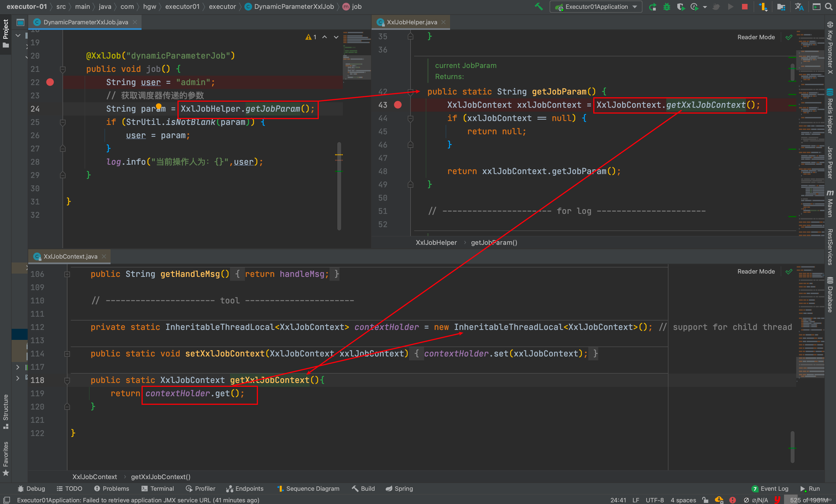
Task: Expand folded getHandleMsg method at line 106
Action: click(67, 274)
